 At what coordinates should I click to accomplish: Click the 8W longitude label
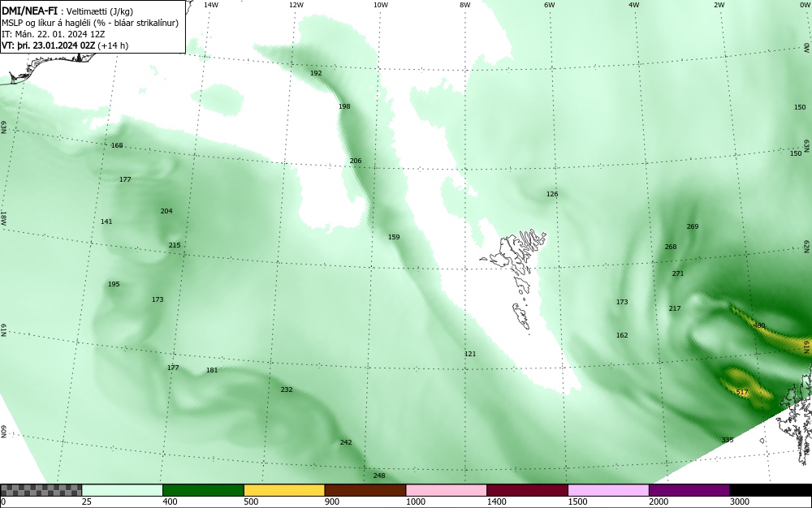pos(465,5)
